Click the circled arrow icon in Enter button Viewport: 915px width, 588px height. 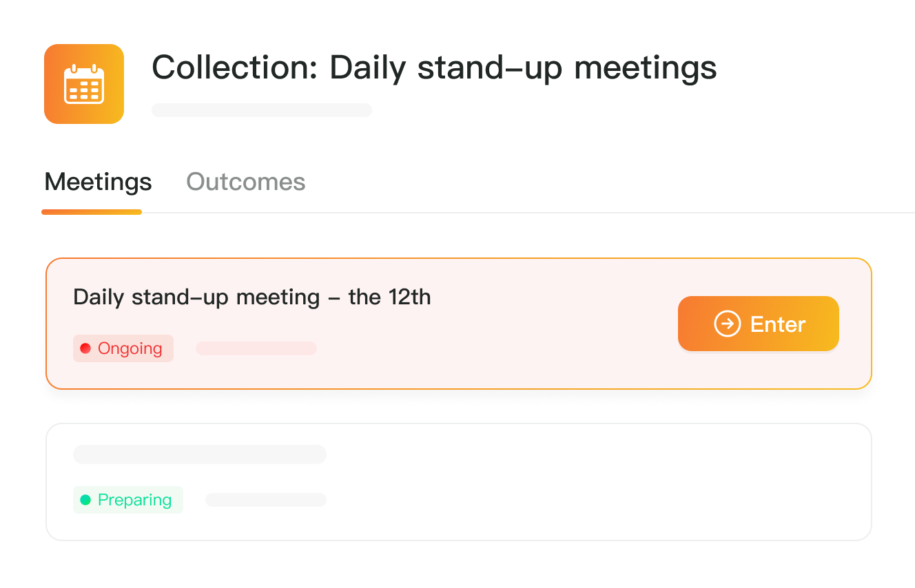(727, 324)
